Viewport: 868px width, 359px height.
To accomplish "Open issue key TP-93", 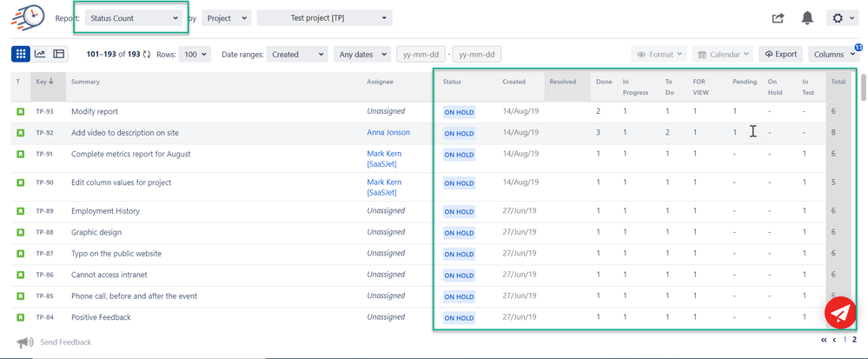I will click(x=45, y=111).
